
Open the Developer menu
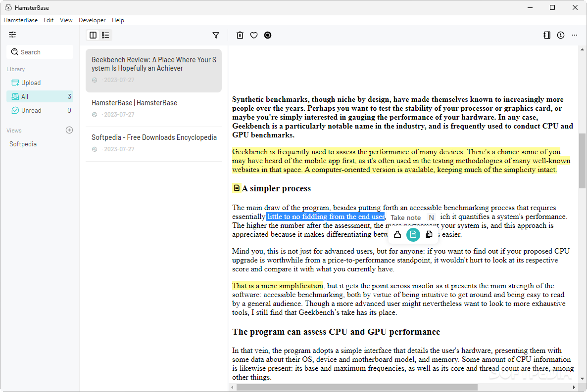coord(92,20)
